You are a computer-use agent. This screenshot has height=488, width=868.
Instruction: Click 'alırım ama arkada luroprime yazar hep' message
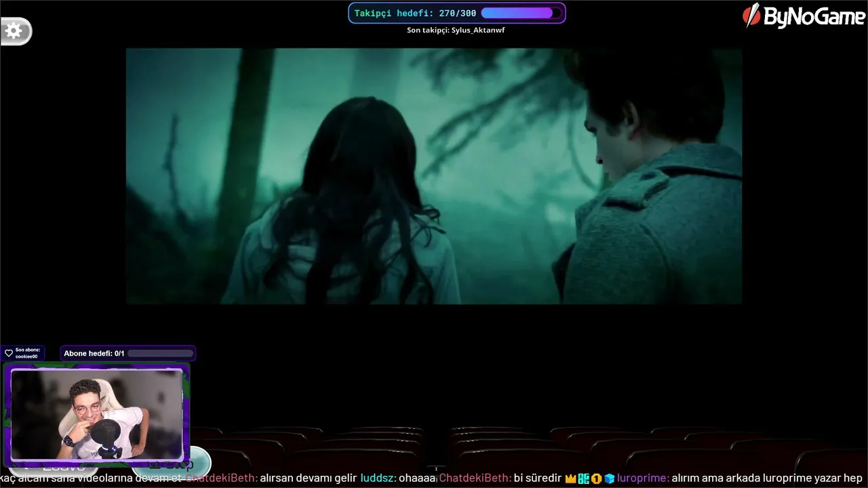[767, 479]
